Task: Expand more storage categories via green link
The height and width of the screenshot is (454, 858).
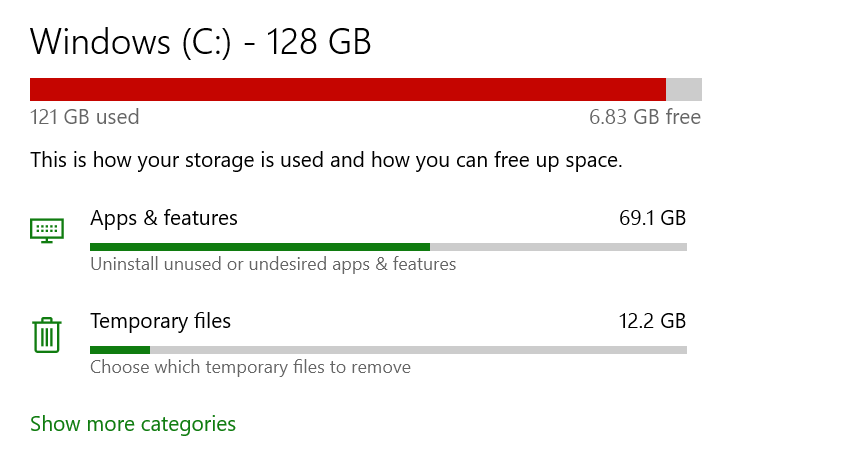Action: click(x=133, y=424)
